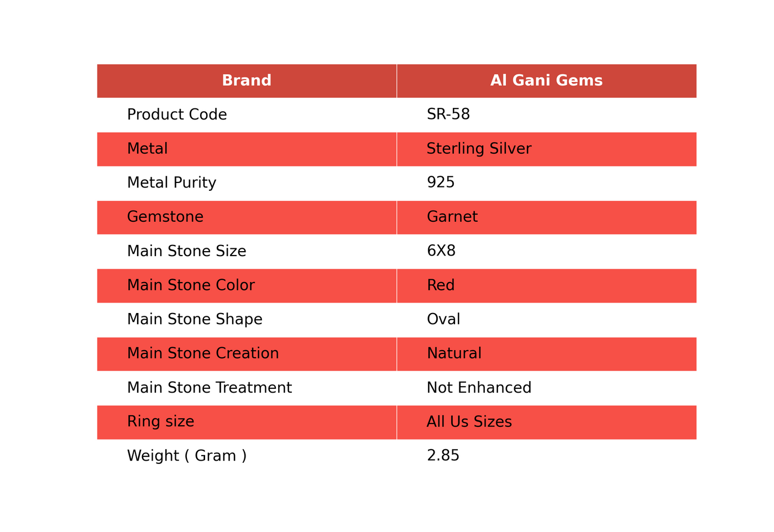Screen dimensions: 774x532
Task: Click the Brand header cell
Action: (247, 81)
